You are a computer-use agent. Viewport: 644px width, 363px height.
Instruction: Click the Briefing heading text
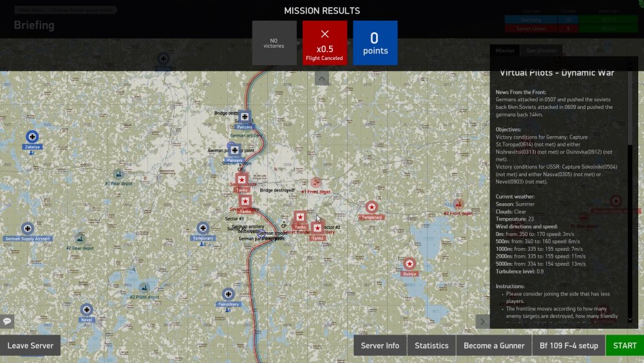click(34, 25)
